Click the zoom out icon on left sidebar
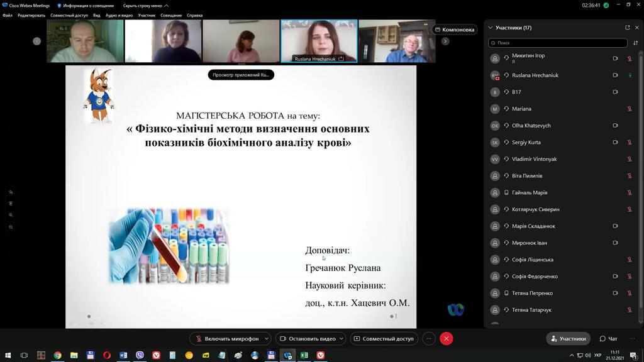The width and height of the screenshot is (644, 362). 11,227
